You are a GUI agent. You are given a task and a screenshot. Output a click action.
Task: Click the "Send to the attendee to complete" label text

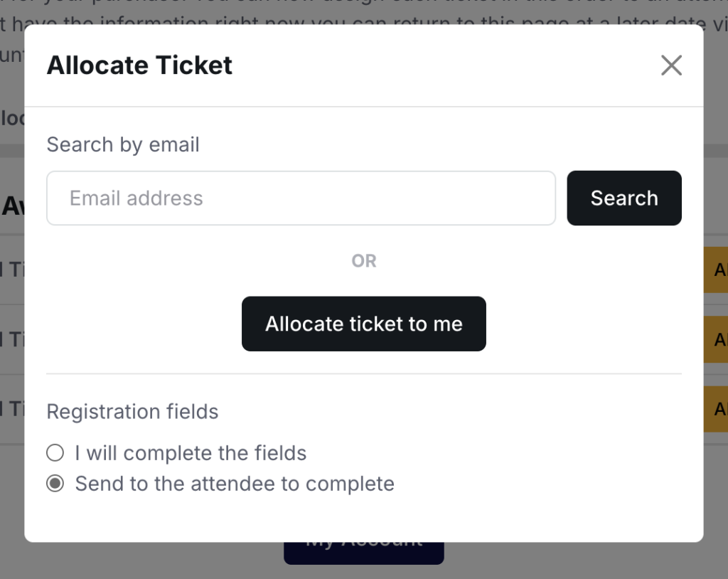tap(235, 484)
